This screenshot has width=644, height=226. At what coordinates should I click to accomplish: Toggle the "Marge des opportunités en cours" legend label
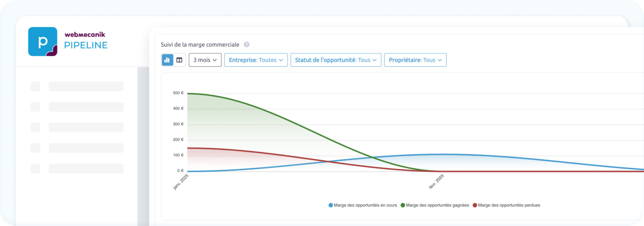click(x=365, y=205)
